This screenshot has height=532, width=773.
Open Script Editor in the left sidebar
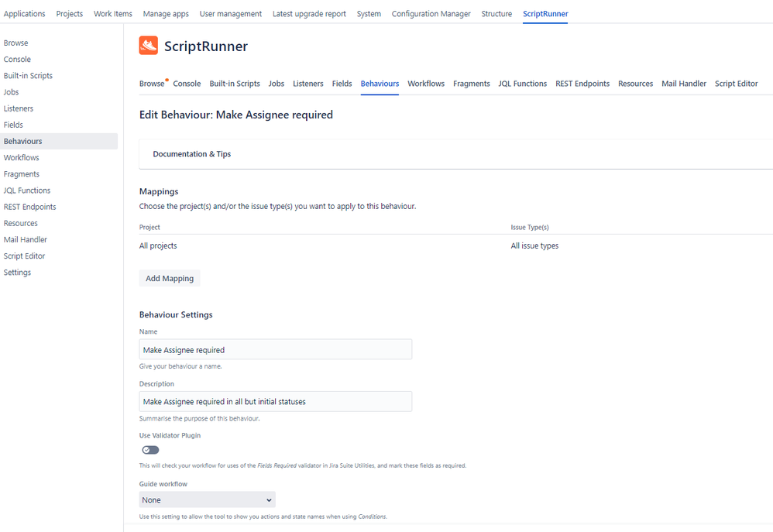click(24, 256)
